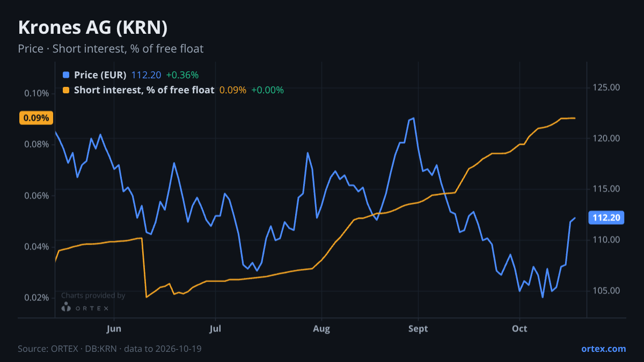Image resolution: width=644 pixels, height=362 pixels.
Task: Select the 'Short interest, % of free float' legend label
Action: pyautogui.click(x=144, y=90)
